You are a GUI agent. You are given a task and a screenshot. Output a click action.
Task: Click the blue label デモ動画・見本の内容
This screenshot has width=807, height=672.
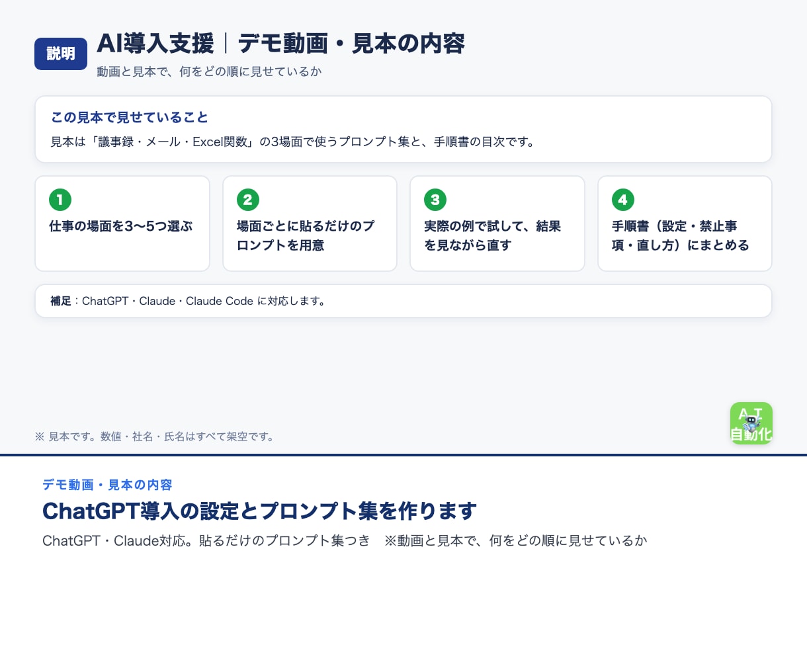[107, 485]
